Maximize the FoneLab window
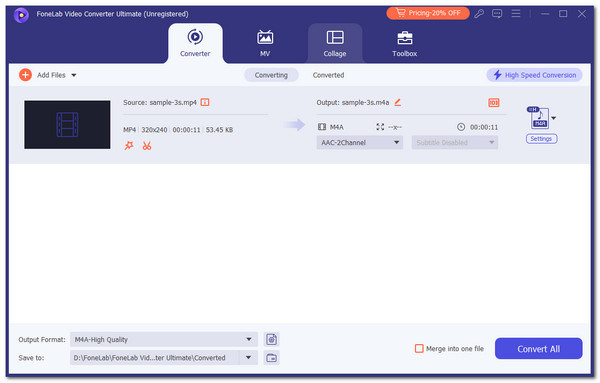The width and height of the screenshot is (600, 383). pos(563,14)
